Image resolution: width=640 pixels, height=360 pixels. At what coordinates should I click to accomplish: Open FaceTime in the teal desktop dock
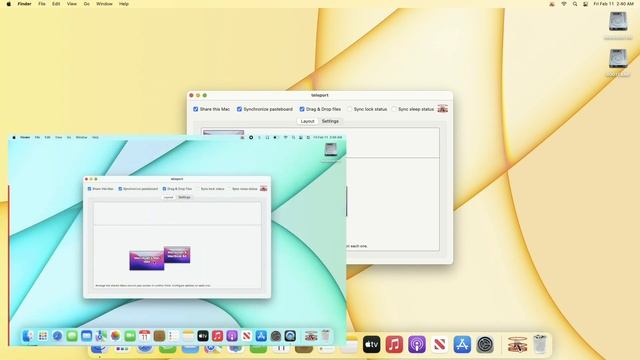coord(130,336)
